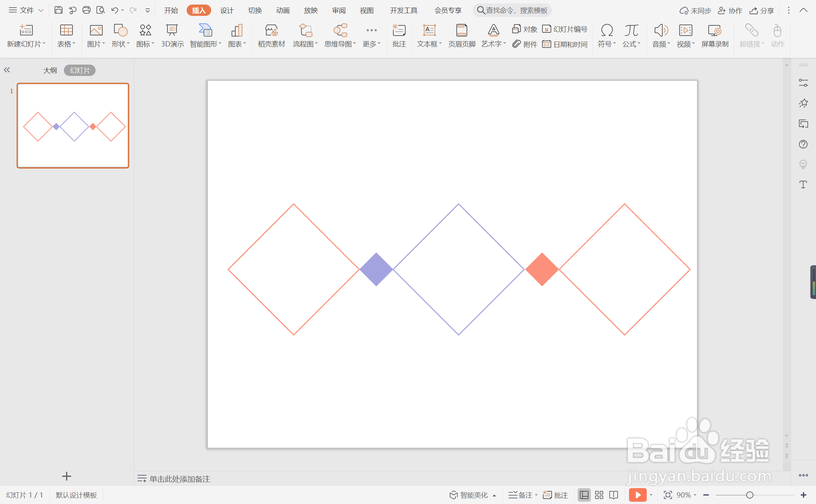Image resolution: width=816 pixels, height=504 pixels.
Task: Insert Date and Time (日期和时间)
Action: pos(565,44)
